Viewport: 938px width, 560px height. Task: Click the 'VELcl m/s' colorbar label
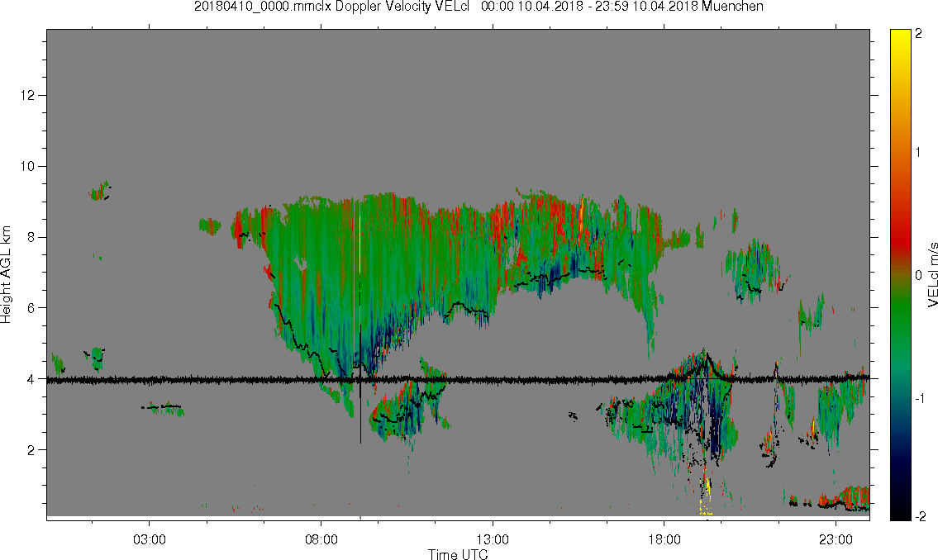[x=932, y=275]
